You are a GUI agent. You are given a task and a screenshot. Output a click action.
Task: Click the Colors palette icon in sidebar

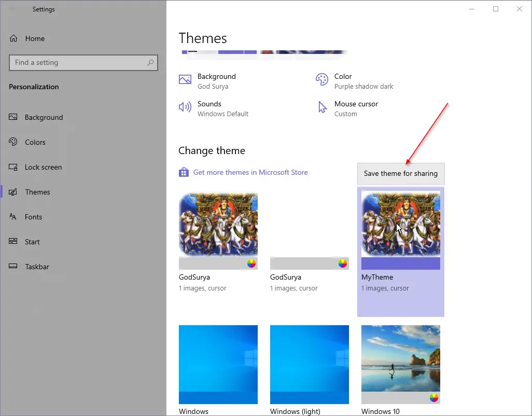(x=13, y=142)
